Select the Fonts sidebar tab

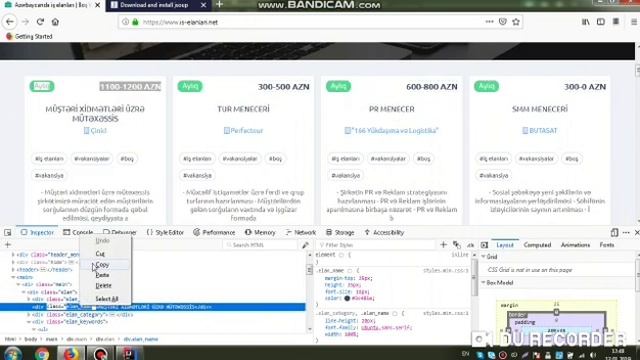click(x=607, y=245)
